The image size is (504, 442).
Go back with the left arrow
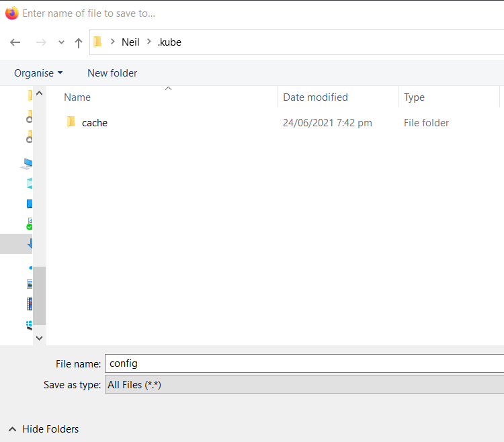(x=15, y=42)
